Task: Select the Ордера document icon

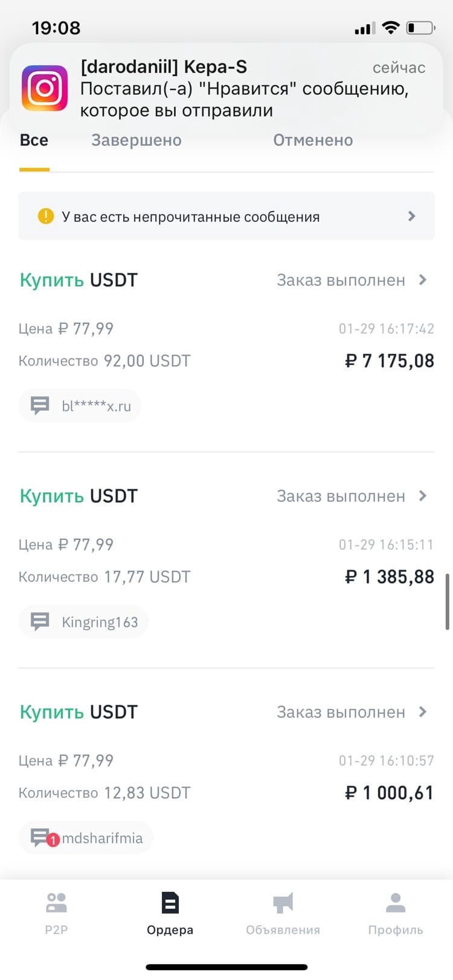Action: pyautogui.click(x=170, y=903)
